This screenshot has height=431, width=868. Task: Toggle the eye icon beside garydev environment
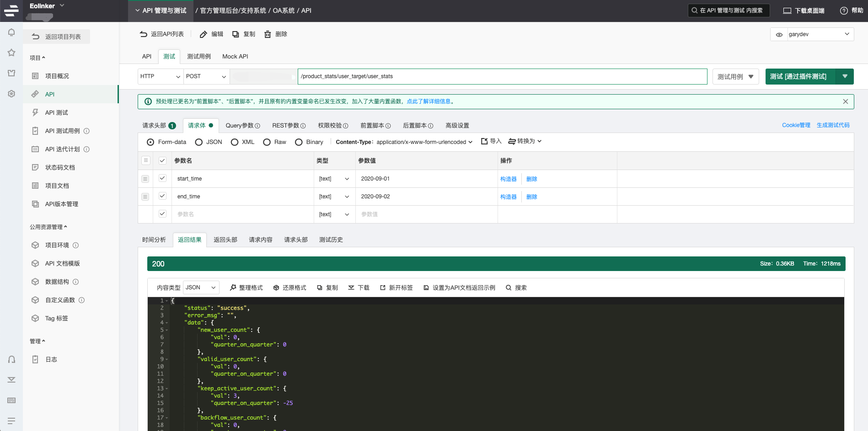pyautogui.click(x=779, y=35)
